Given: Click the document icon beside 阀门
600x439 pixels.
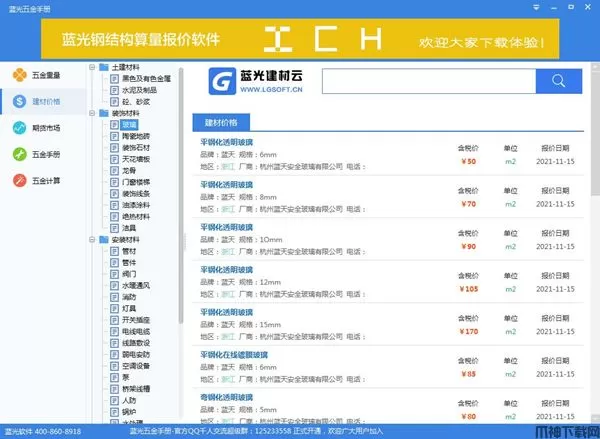Looking at the screenshot, I should [x=115, y=273].
